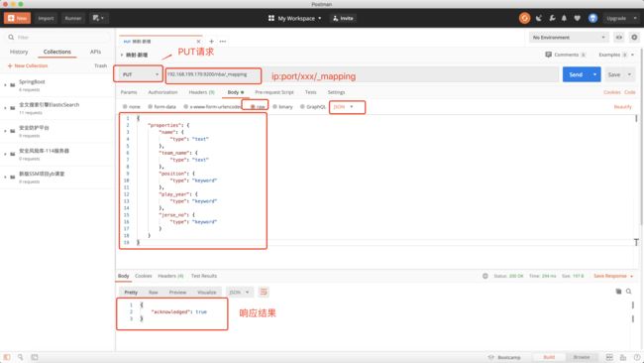Open the Authorization request tab
Screen dimensions: 644x363
[x=162, y=92]
